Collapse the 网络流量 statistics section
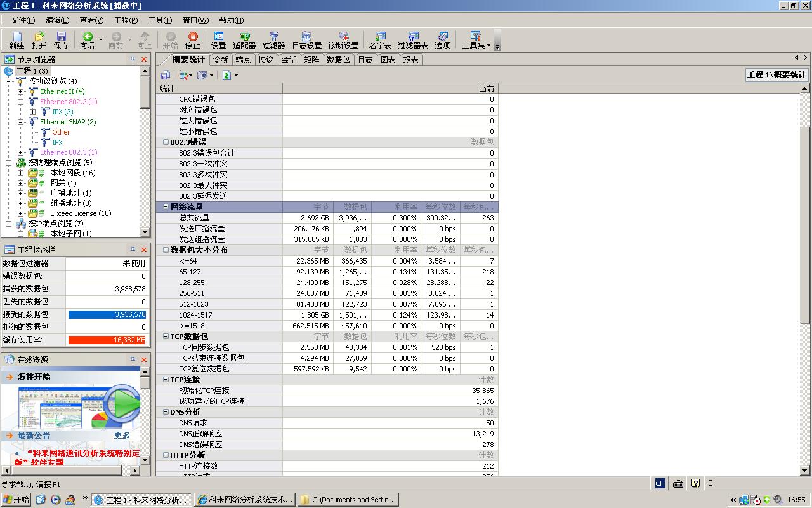The image size is (812, 508). coord(165,206)
